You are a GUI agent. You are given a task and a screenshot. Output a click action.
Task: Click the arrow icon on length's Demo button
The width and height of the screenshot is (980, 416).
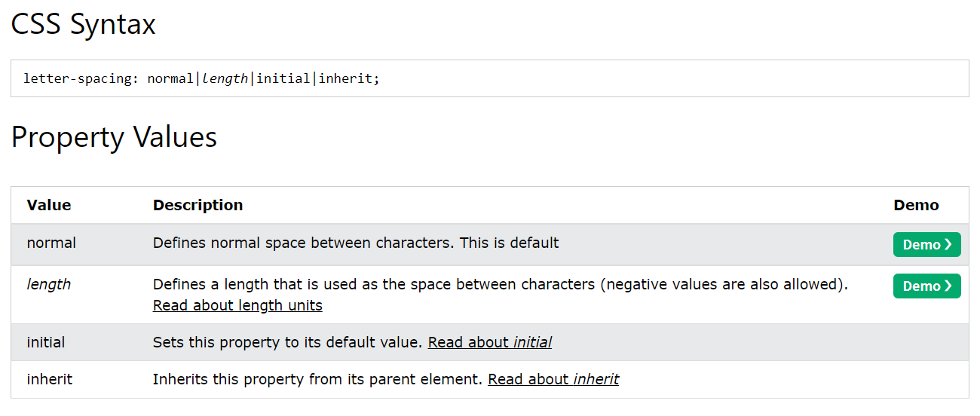pyautogui.click(x=948, y=286)
